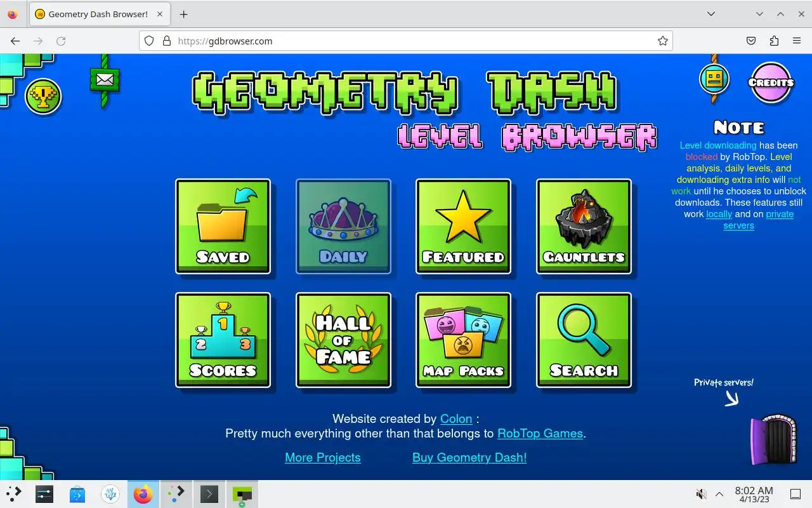The width and height of the screenshot is (812, 508).
Task: Open the Scores podium tile
Action: tap(223, 340)
